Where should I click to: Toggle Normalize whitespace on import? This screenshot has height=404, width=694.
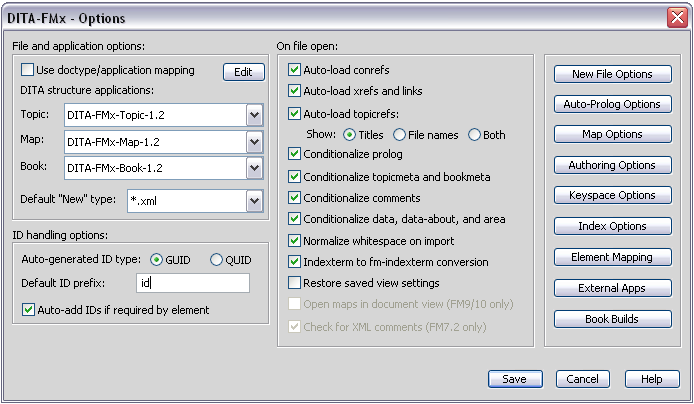[294, 241]
